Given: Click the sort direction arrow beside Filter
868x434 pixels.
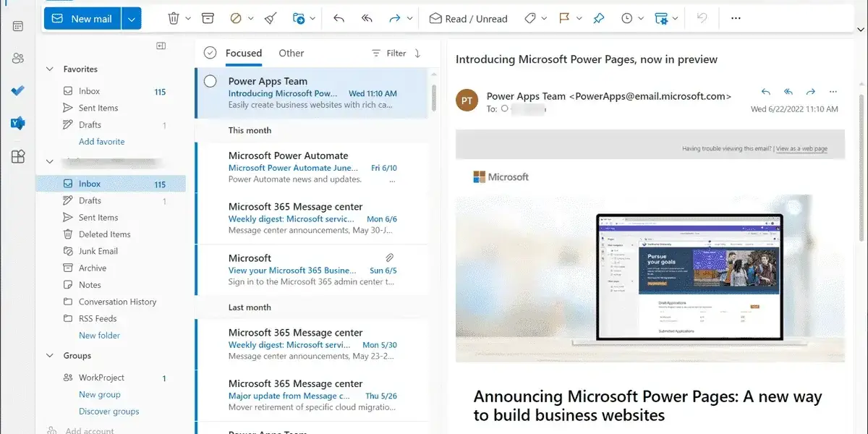Looking at the screenshot, I should 417,53.
